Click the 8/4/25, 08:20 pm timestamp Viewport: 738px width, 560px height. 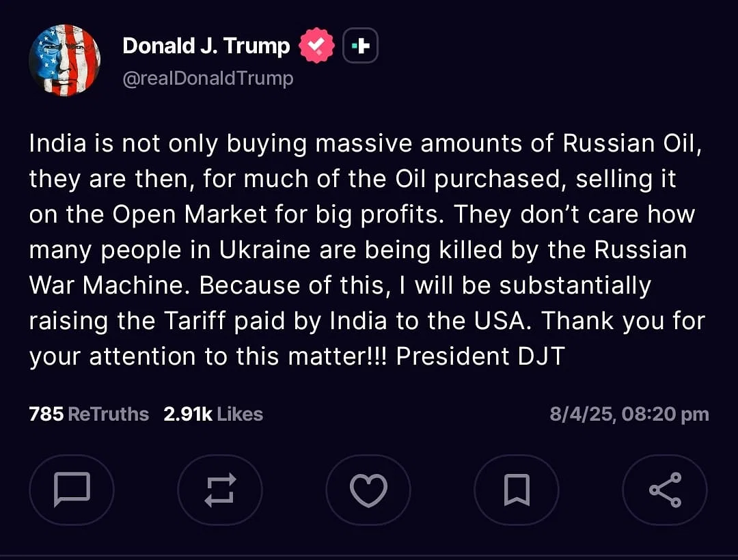click(629, 414)
